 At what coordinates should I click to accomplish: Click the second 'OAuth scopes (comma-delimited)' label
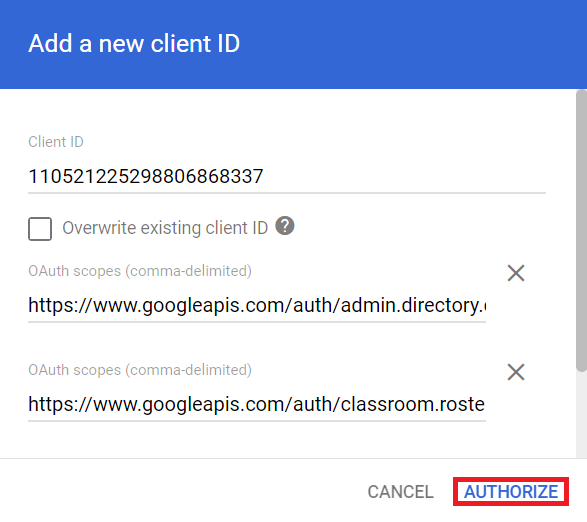tap(140, 370)
